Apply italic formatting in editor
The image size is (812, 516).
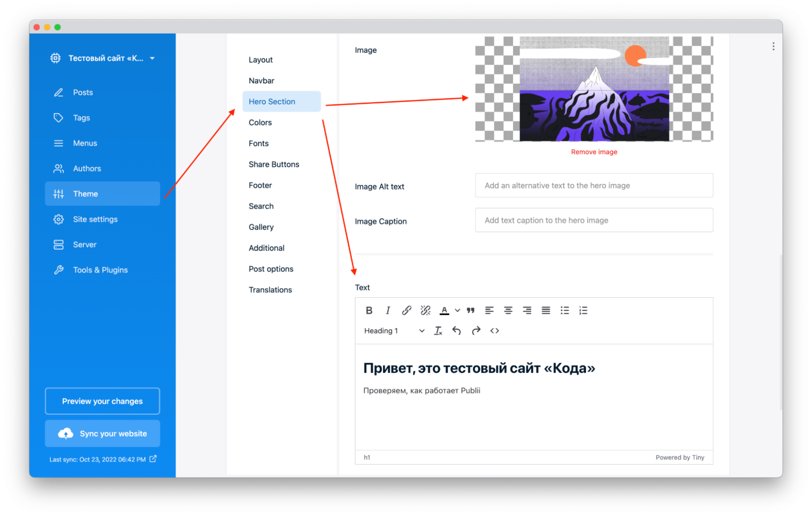click(x=387, y=311)
